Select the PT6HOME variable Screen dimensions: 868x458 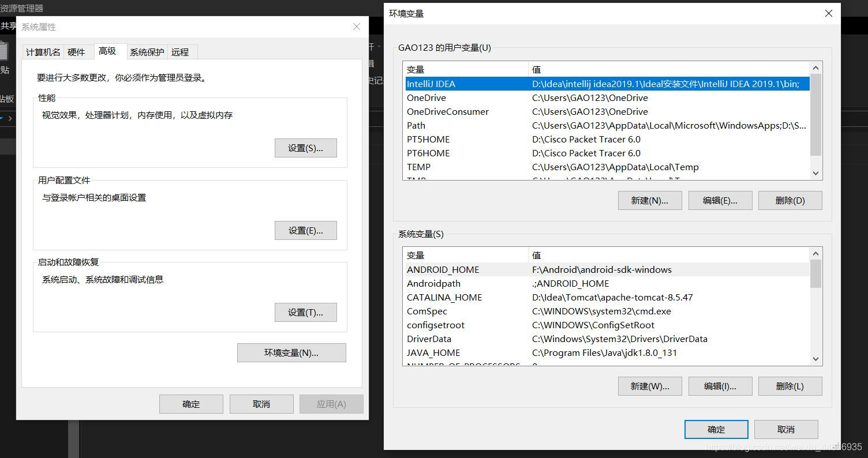click(606, 153)
